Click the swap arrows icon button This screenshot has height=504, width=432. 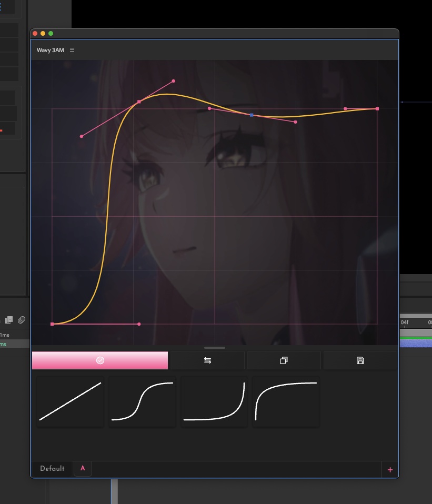pyautogui.click(x=208, y=360)
